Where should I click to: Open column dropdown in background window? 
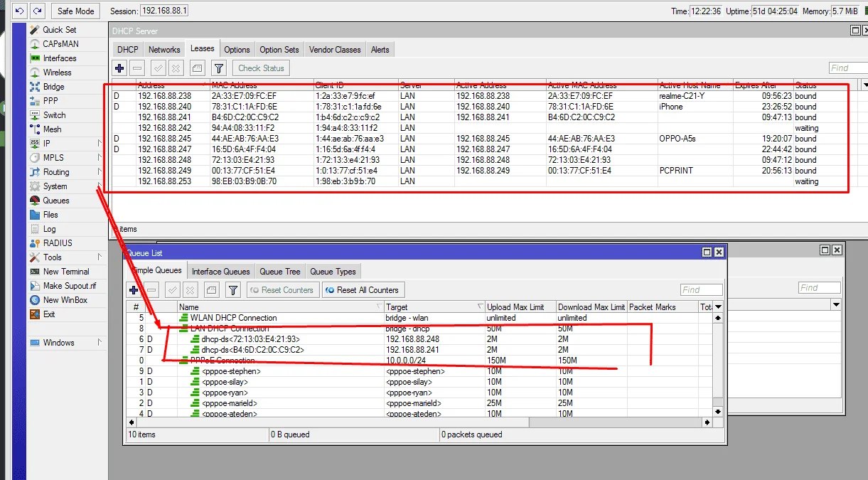837,304
